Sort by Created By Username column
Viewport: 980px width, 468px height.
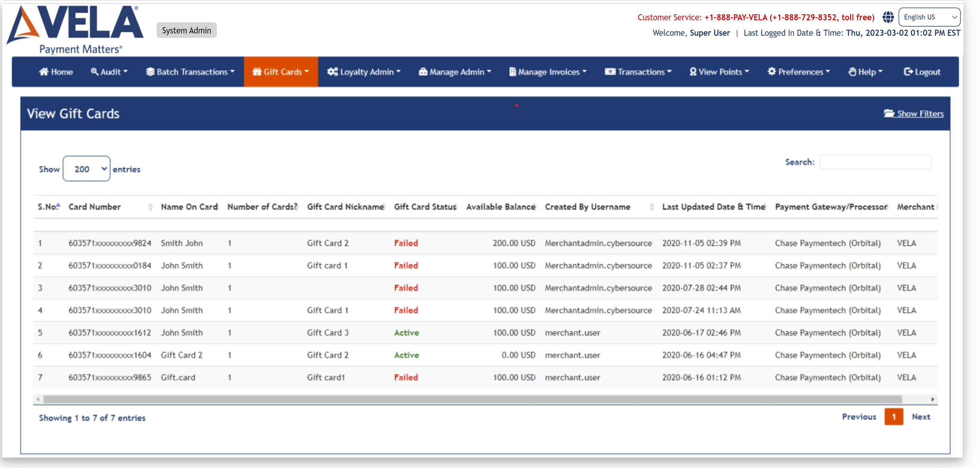[x=587, y=207]
